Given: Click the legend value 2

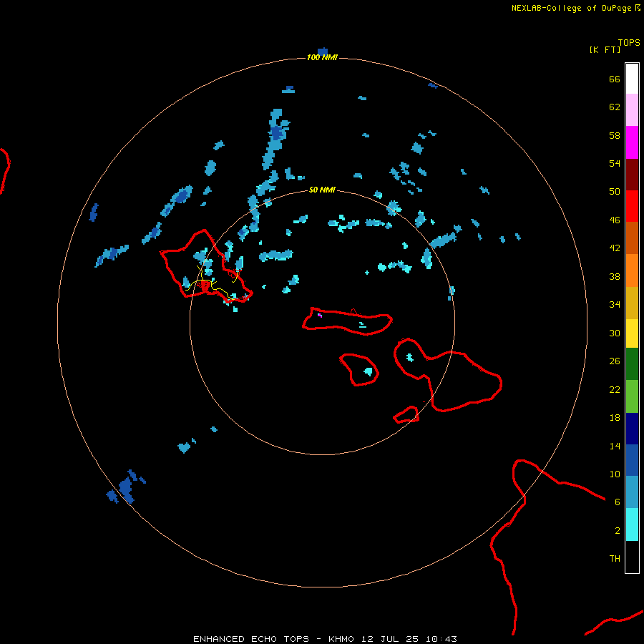Looking at the screenshot, I should 618,531.
